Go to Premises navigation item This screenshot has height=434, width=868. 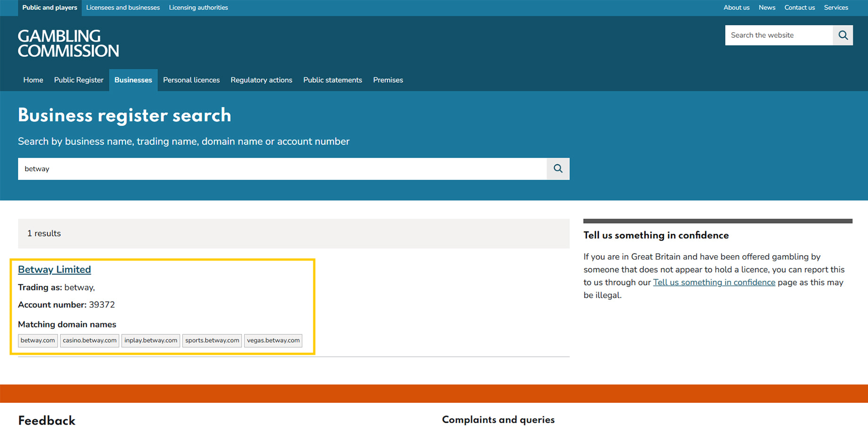[388, 80]
